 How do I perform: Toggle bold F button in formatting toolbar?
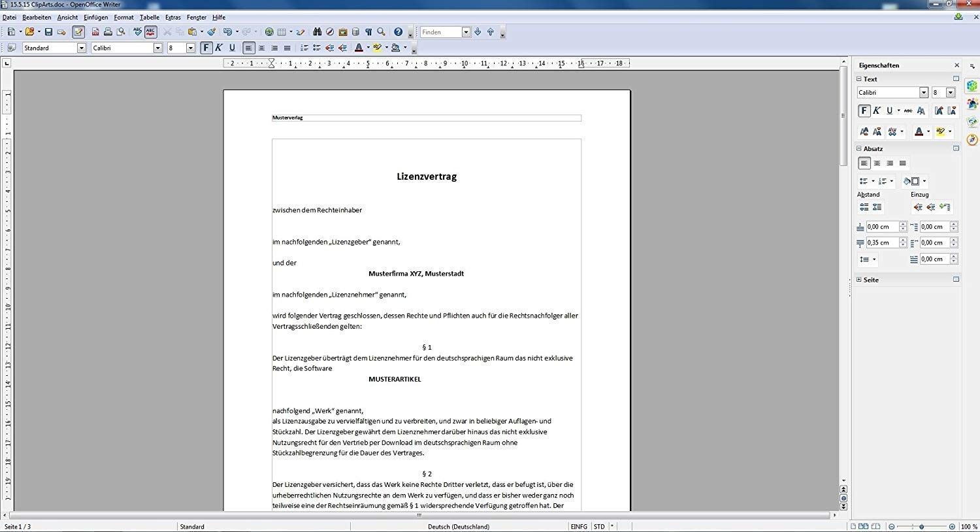[x=206, y=48]
